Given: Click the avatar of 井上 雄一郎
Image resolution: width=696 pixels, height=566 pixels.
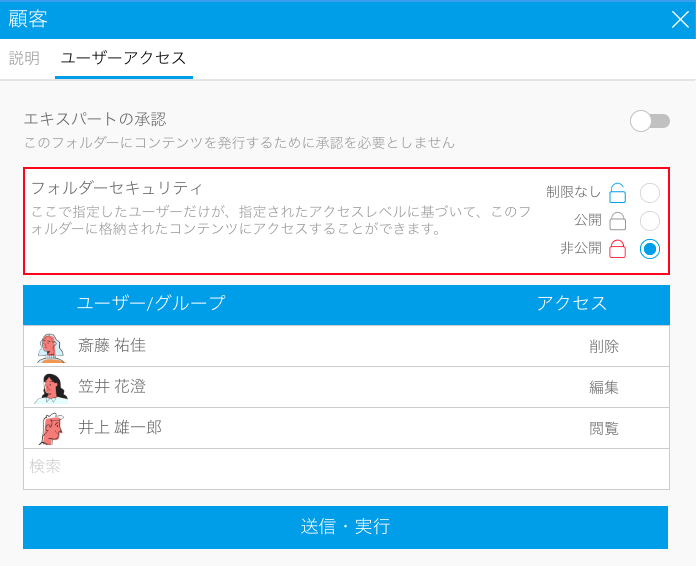Looking at the screenshot, I should 51,429.
